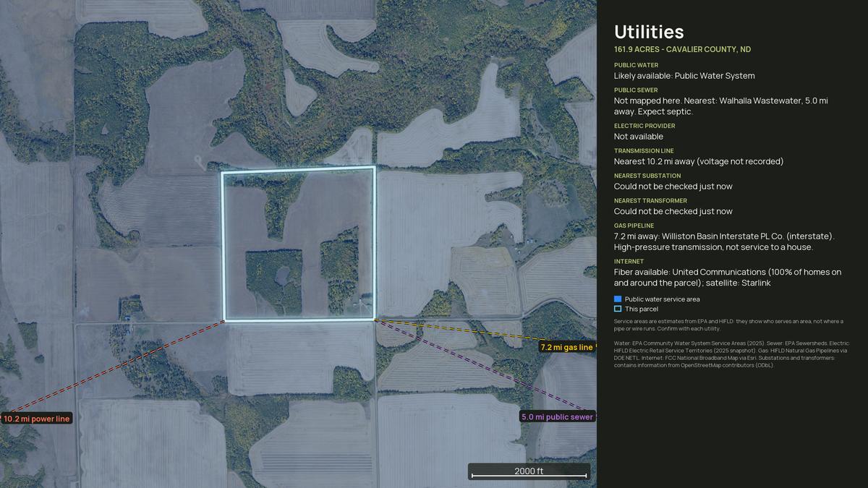Select the Williston Basin Interstate pipeline description
Screen dimensions: 868x488
[725, 241]
